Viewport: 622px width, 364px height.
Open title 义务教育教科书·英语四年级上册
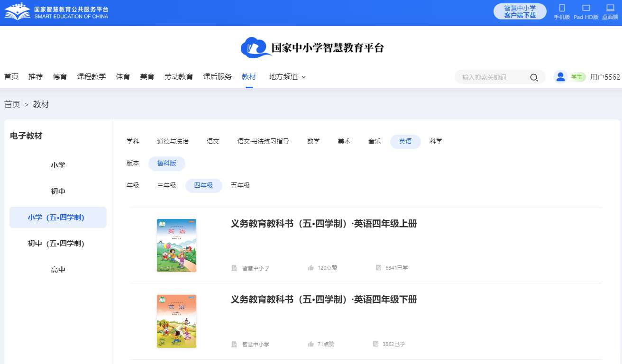click(x=324, y=224)
